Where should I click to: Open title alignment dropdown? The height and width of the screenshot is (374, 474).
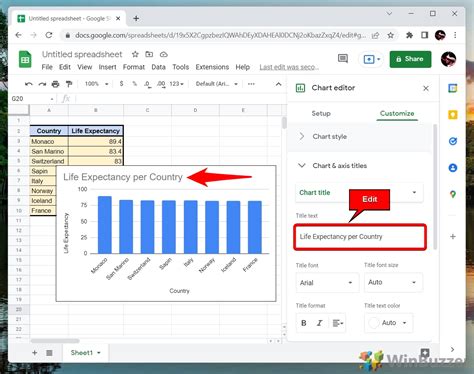pos(338,323)
